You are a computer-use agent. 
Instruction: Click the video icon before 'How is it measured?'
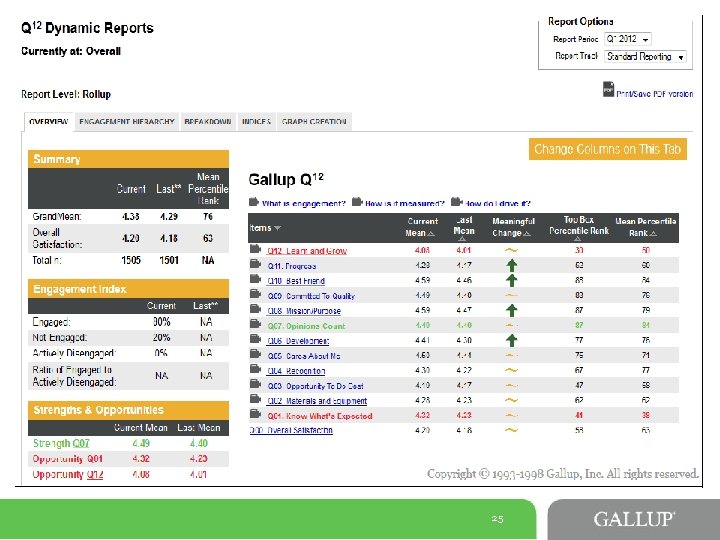[x=357, y=202]
